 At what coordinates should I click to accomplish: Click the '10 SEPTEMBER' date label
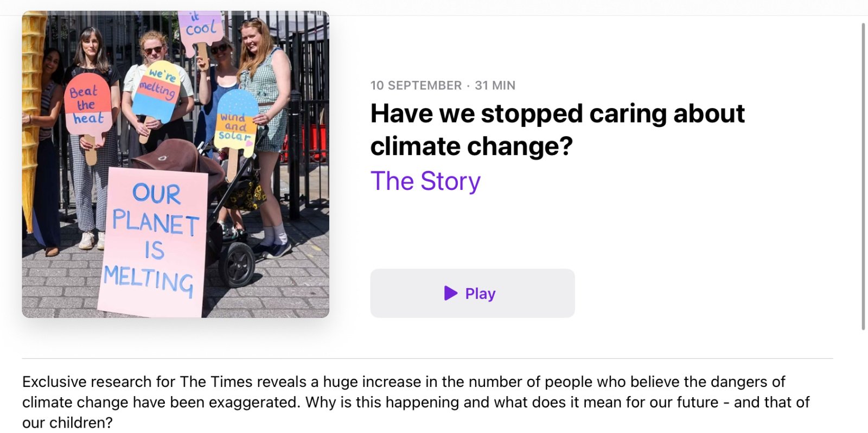(x=416, y=85)
